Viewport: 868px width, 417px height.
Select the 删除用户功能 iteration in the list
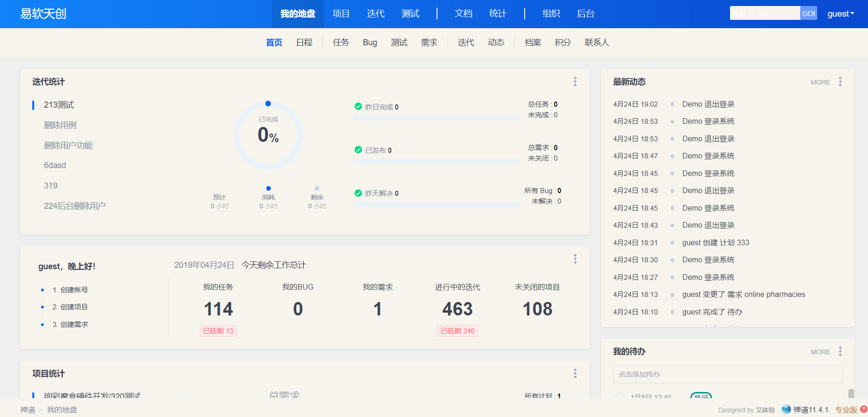coord(68,145)
